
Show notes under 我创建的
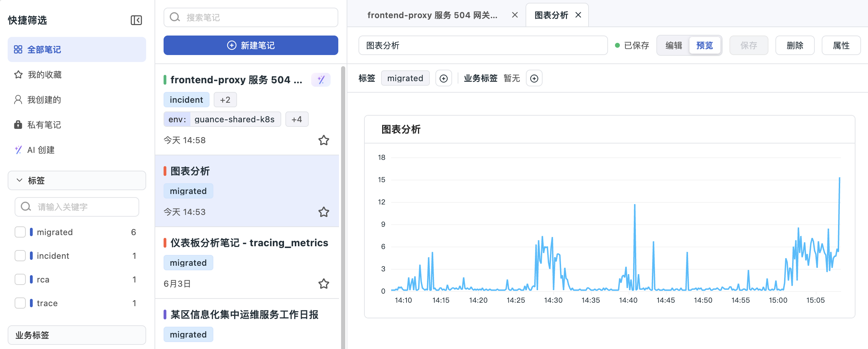coord(77,100)
